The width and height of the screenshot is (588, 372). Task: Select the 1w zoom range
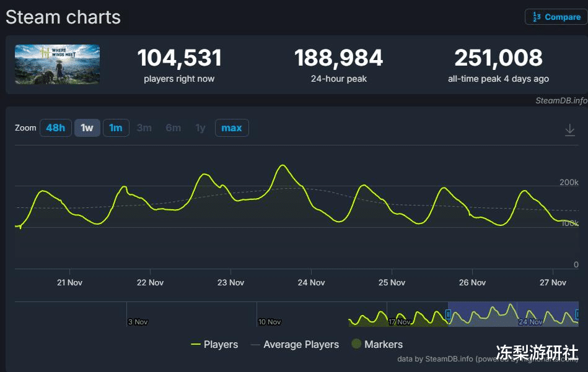coord(87,128)
